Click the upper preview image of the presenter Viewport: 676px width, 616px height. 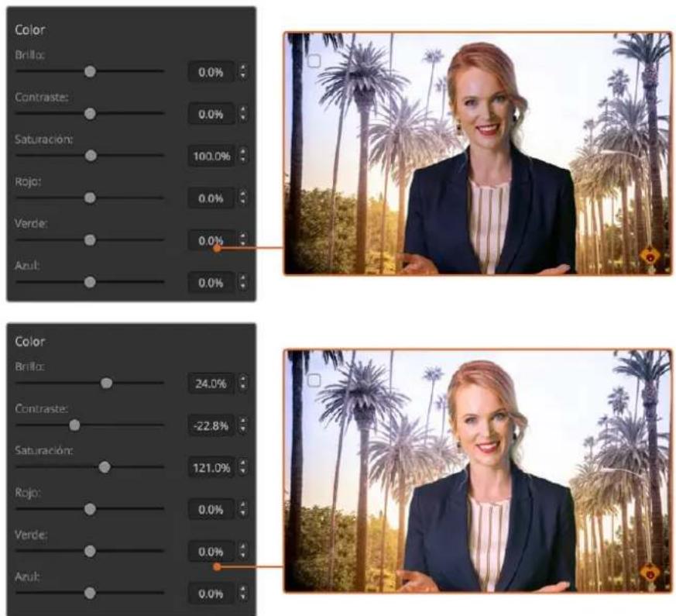[x=477, y=153]
